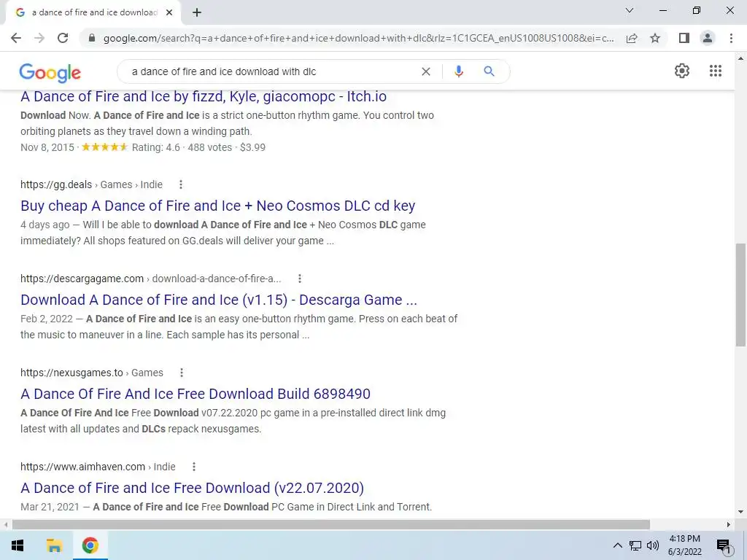The height and width of the screenshot is (560, 747).
Task: Click the scroll down arrow of the page
Action: click(740, 512)
